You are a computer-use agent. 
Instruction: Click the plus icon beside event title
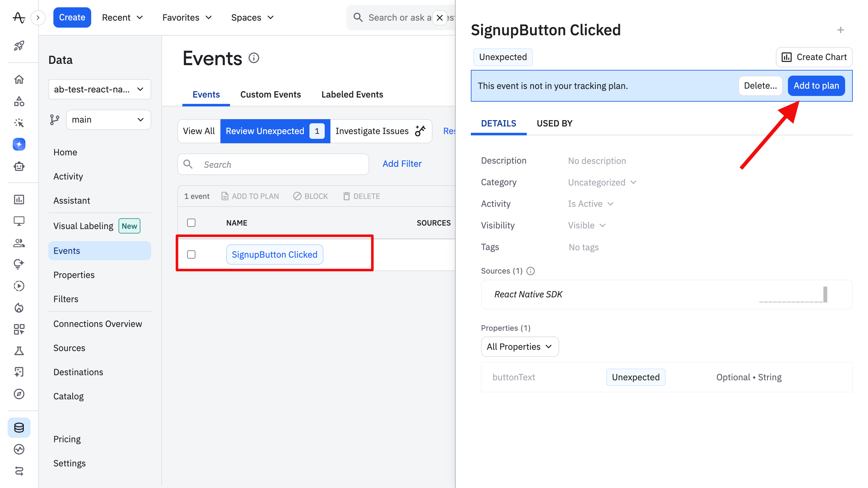point(840,30)
